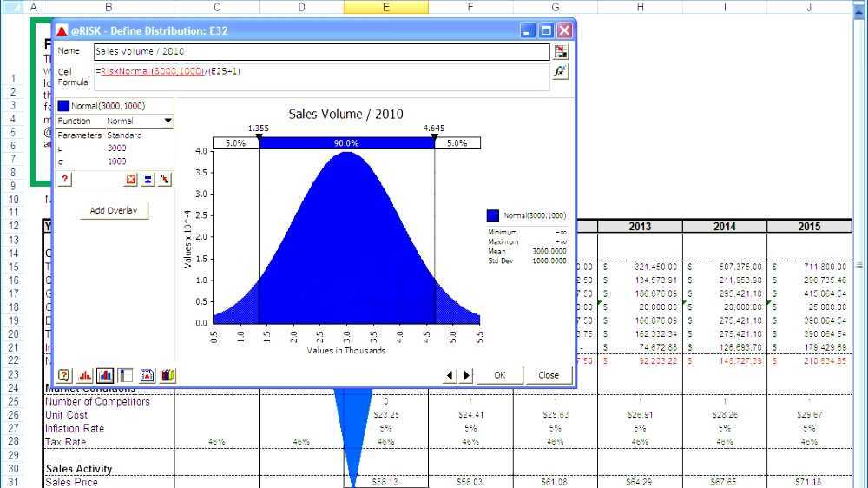Click the Close button in the dialog

[549, 375]
